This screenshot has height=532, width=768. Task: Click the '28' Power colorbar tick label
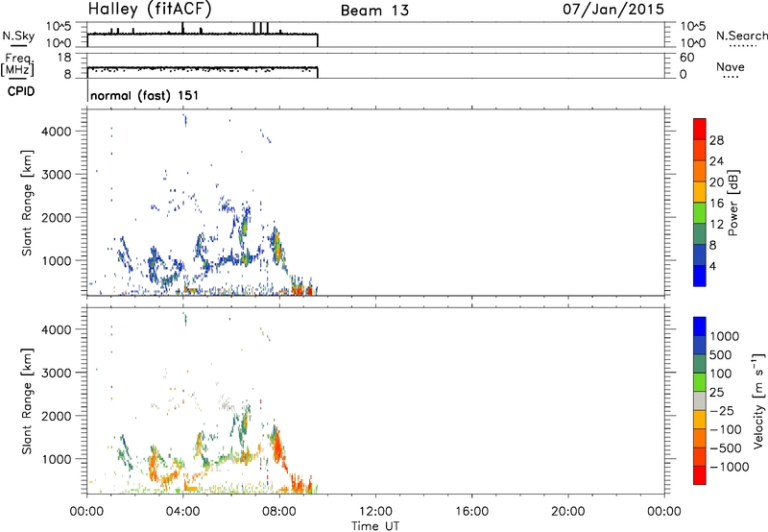click(716, 140)
